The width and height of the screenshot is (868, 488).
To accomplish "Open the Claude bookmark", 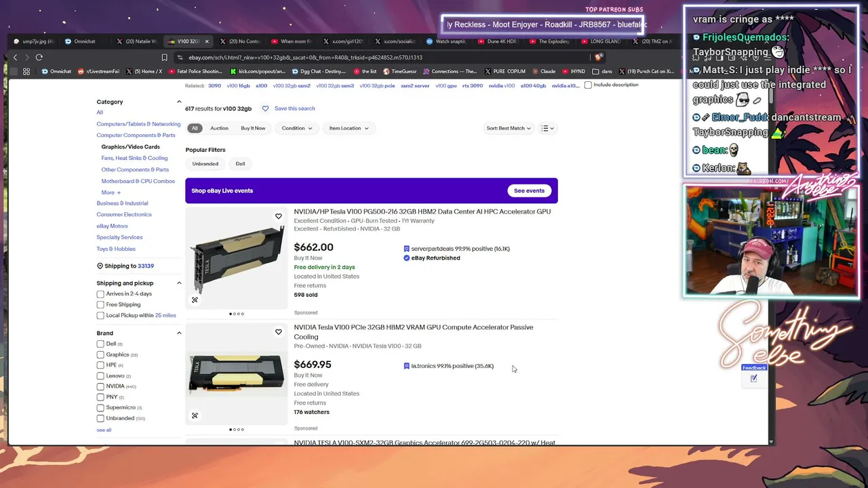I will coord(545,71).
